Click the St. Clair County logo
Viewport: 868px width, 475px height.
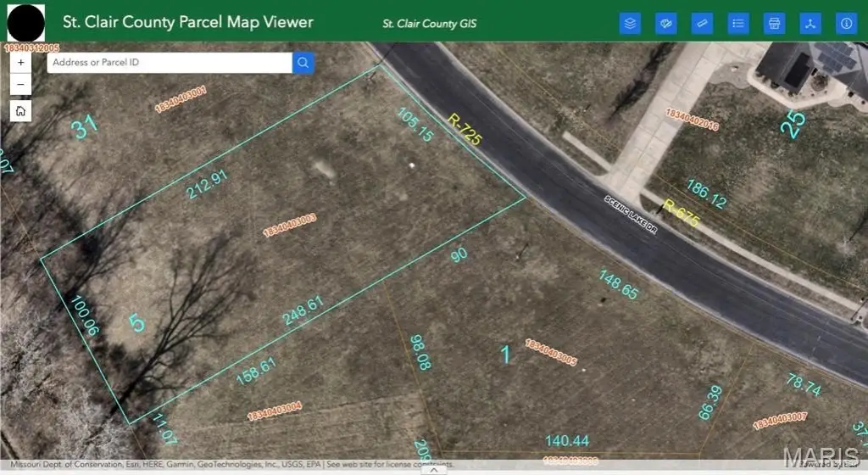25,23
